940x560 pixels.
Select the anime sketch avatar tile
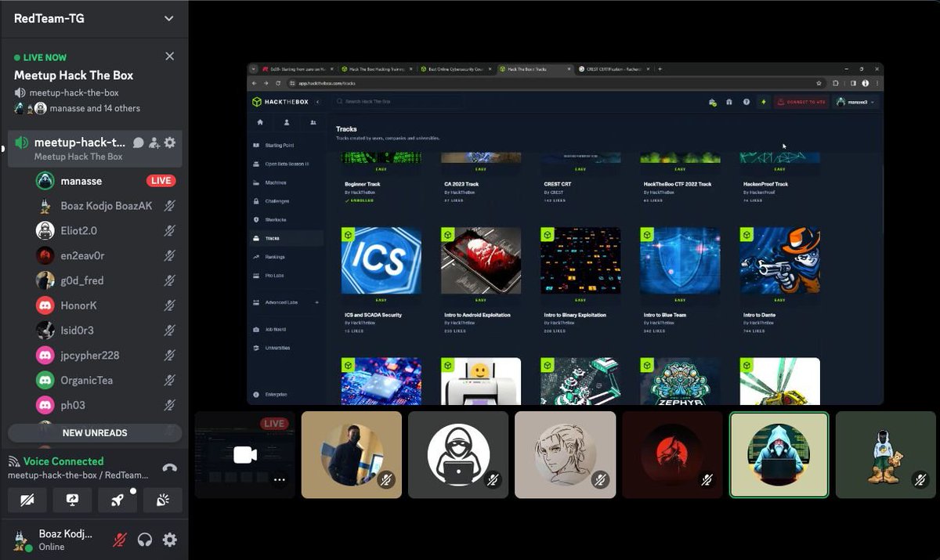(565, 455)
